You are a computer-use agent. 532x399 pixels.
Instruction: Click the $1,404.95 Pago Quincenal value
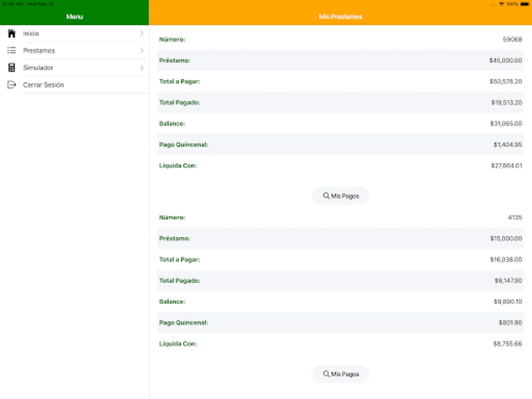[x=508, y=145]
